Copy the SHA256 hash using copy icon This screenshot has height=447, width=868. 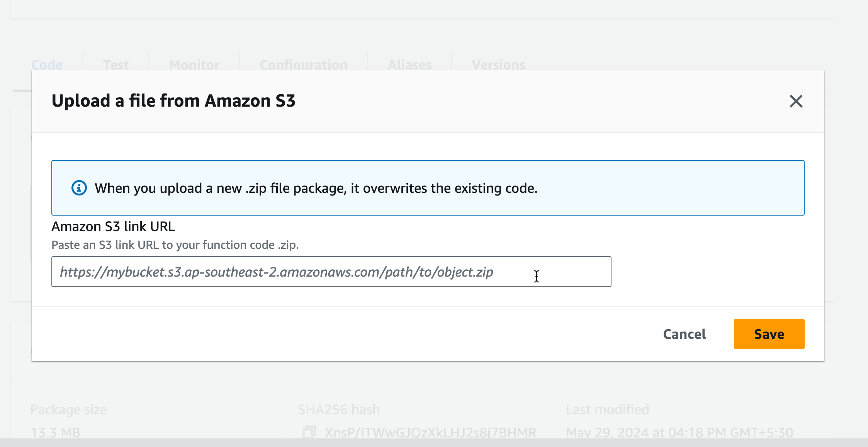309,432
